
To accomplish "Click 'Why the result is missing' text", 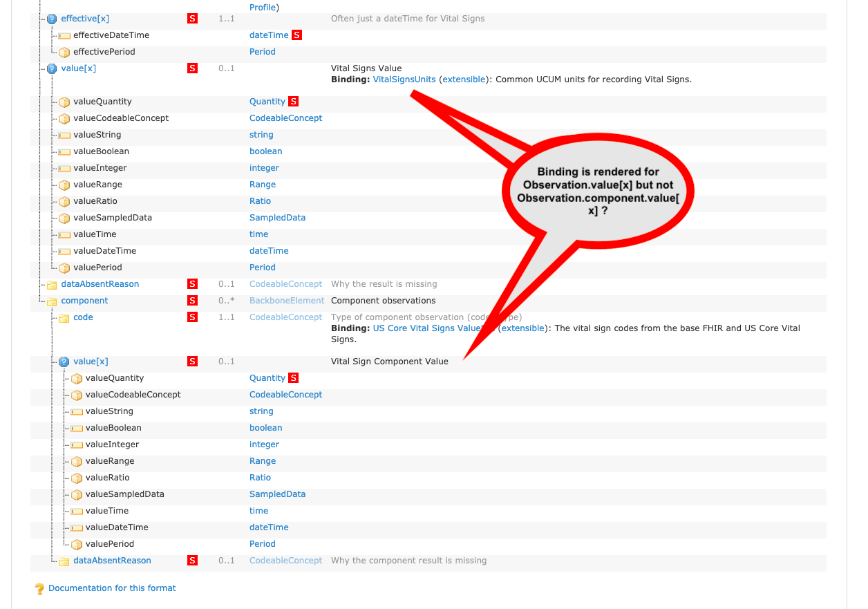I will point(384,284).
